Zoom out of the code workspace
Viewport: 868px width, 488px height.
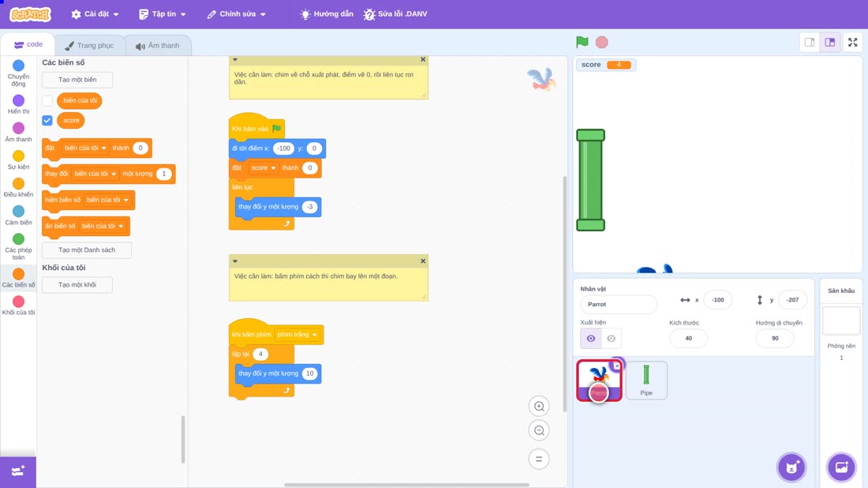point(539,430)
